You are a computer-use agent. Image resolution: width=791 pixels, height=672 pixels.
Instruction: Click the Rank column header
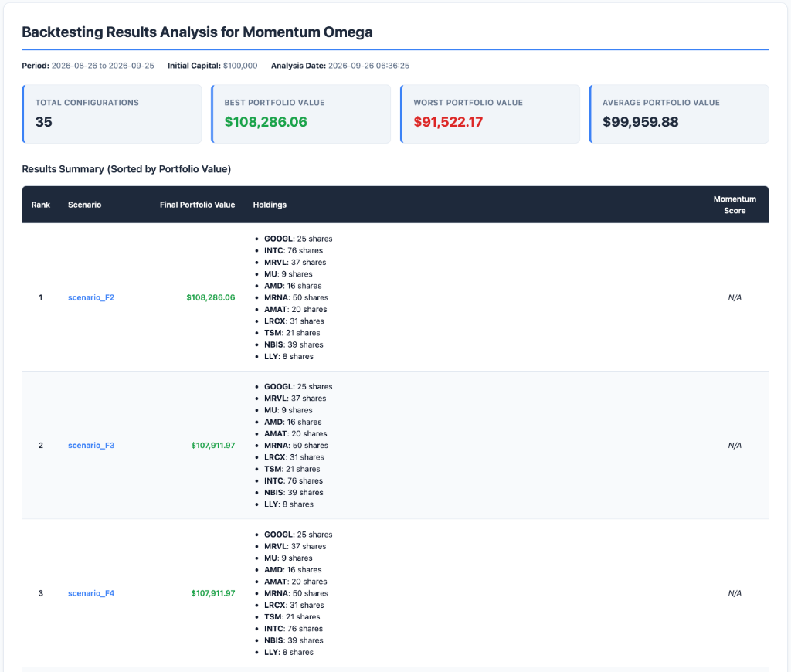(40, 205)
